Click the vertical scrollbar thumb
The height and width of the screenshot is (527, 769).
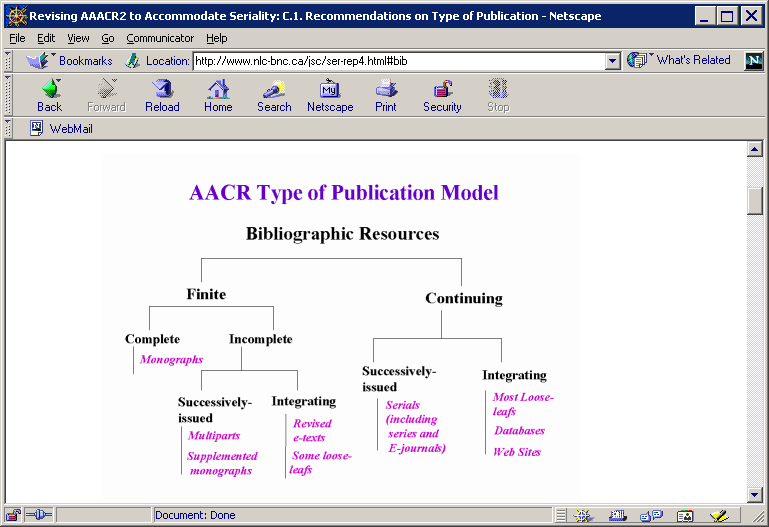tap(755, 201)
